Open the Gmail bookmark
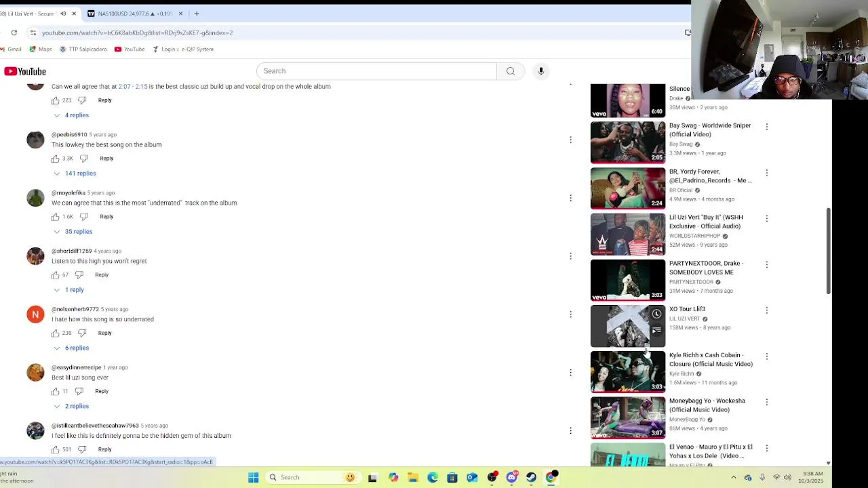 (11, 49)
